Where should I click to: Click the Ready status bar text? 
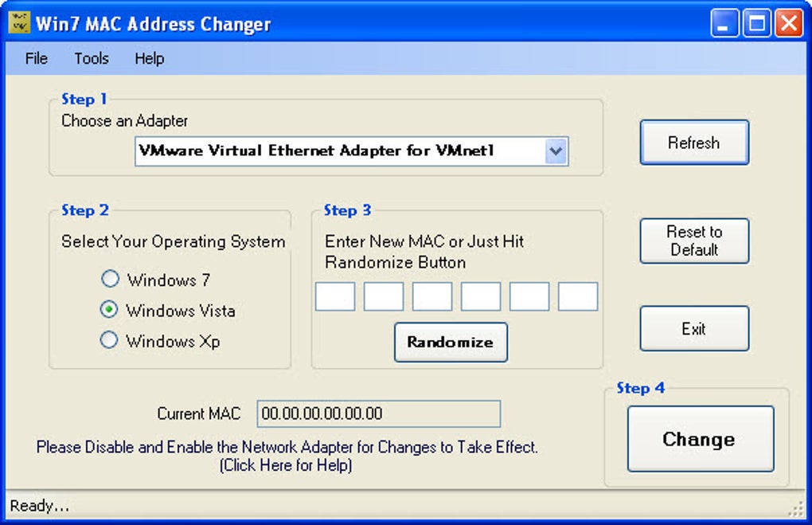point(39,506)
